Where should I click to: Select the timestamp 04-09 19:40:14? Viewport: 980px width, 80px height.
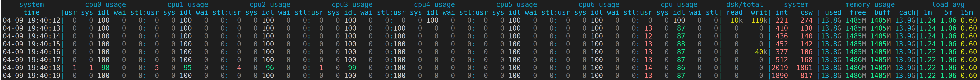tap(32, 36)
